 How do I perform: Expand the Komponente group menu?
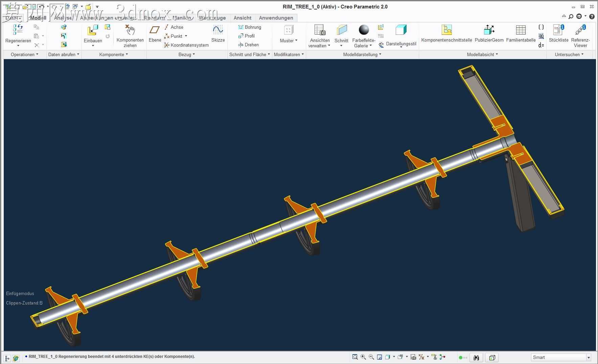click(x=114, y=54)
